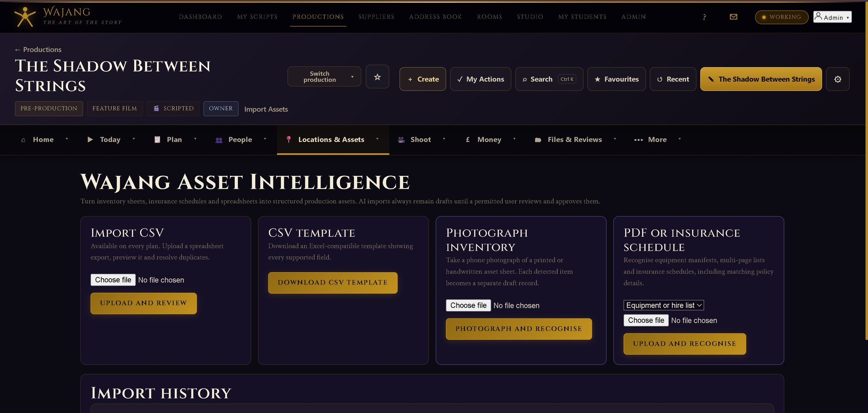Screen dimensions: 868x413
Task: Toggle the Working status indicator
Action: pyautogui.click(x=782, y=17)
